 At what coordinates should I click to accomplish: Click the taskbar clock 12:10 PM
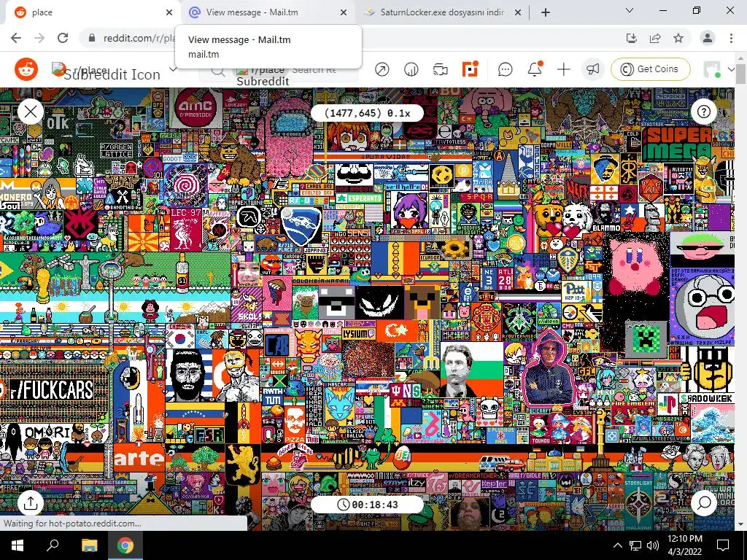point(684,545)
